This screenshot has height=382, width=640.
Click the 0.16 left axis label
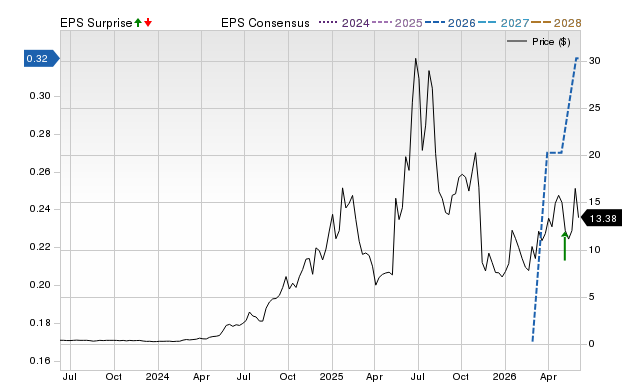(x=40, y=361)
